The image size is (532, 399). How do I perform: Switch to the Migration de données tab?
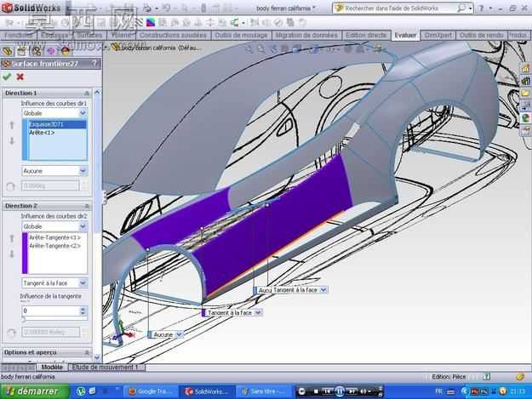306,35
